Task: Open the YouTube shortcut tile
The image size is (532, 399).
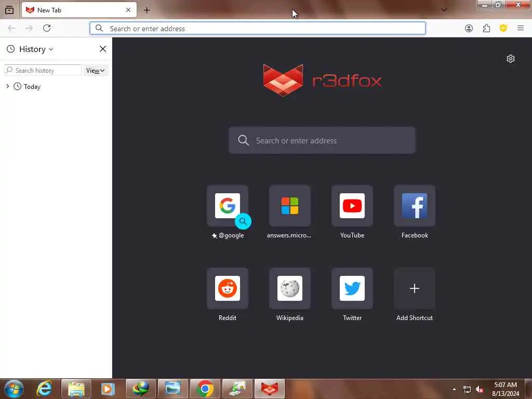Action: coord(352,206)
